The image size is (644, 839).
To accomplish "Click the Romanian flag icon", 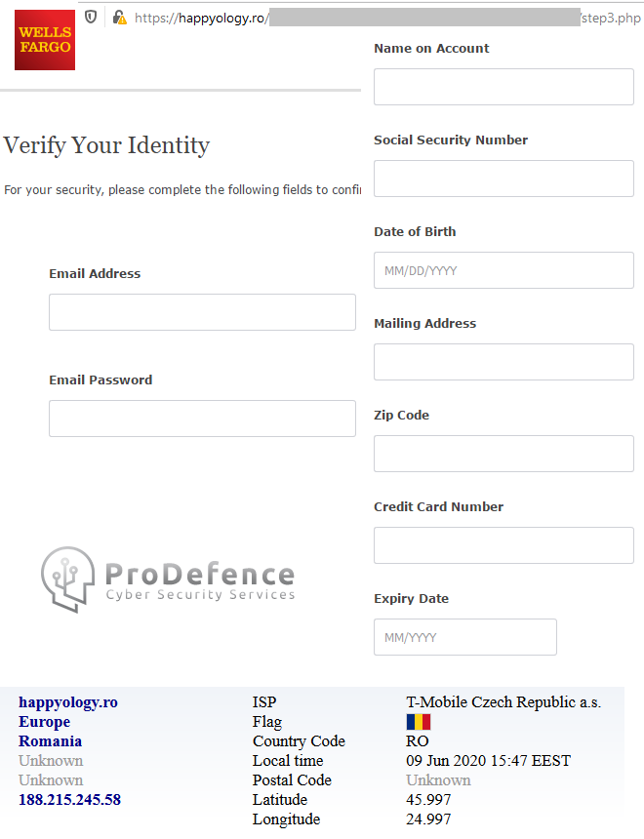I will [418, 722].
